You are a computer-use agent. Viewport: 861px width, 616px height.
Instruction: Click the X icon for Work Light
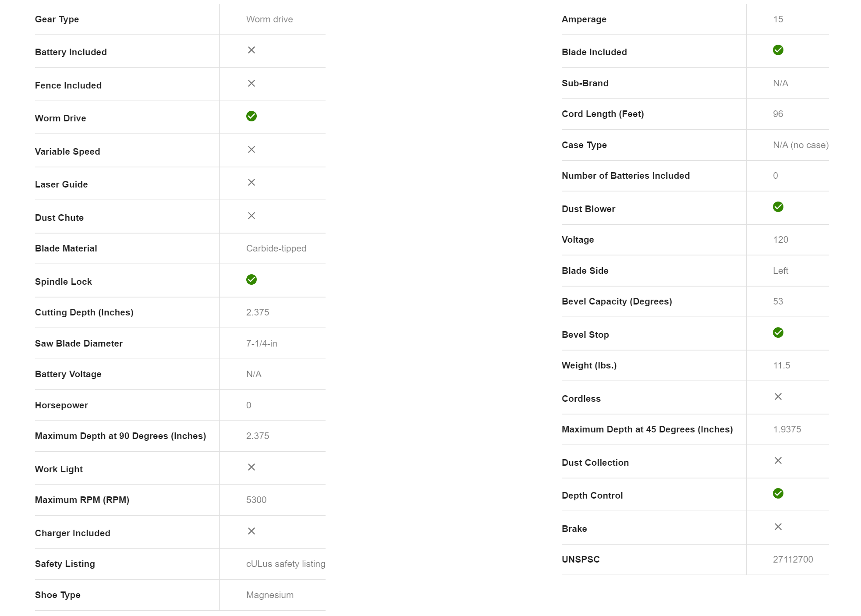pos(251,467)
